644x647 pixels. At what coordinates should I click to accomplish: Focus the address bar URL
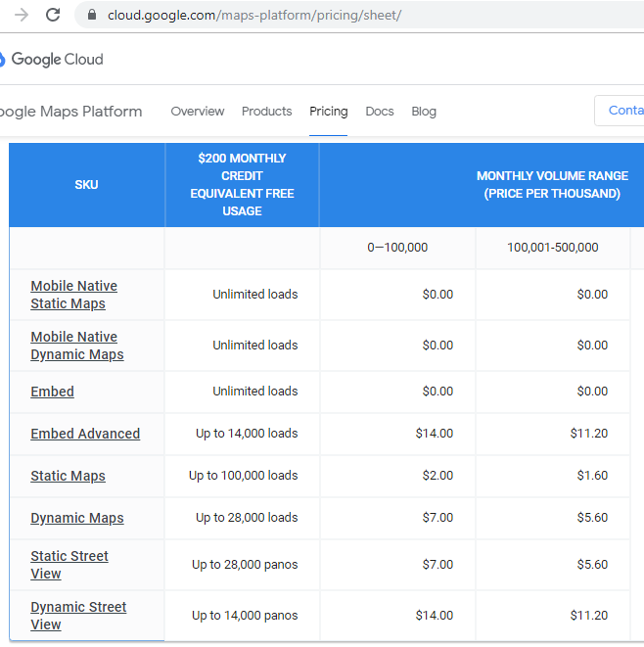[x=254, y=16]
